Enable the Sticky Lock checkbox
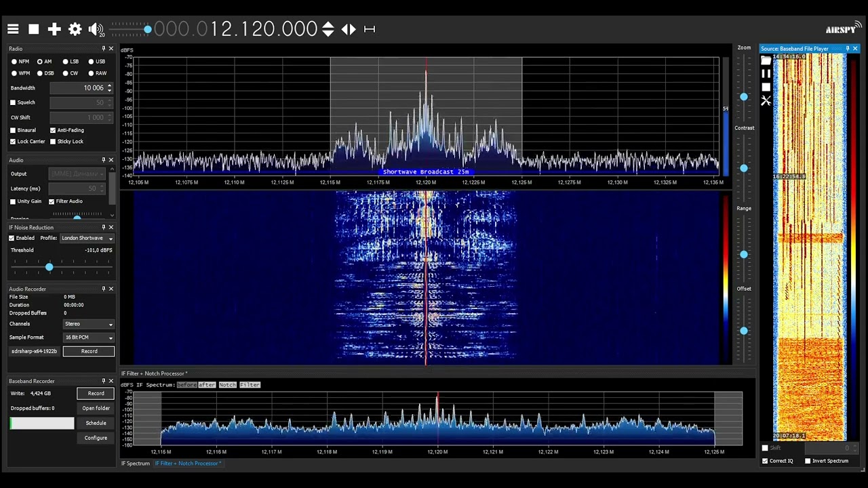This screenshot has width=868, height=488. 53,142
